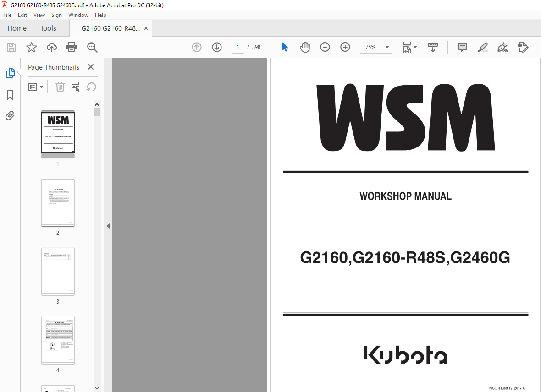The width and height of the screenshot is (541, 392).
Task: Click the fit page width icon
Action: (x=407, y=47)
